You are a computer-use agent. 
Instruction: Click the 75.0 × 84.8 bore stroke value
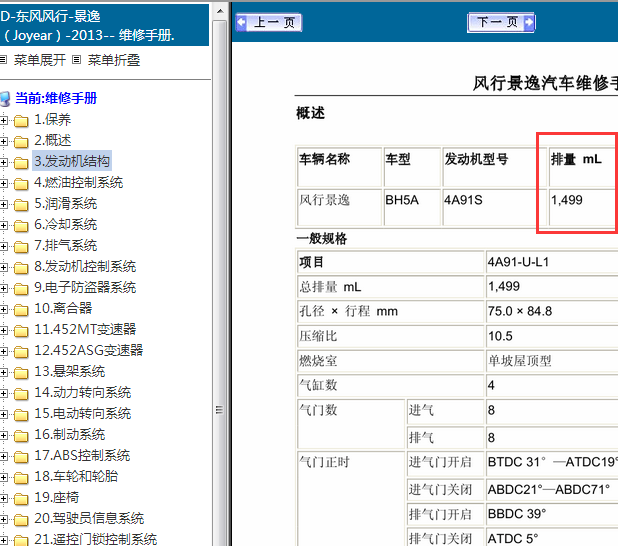coord(520,311)
